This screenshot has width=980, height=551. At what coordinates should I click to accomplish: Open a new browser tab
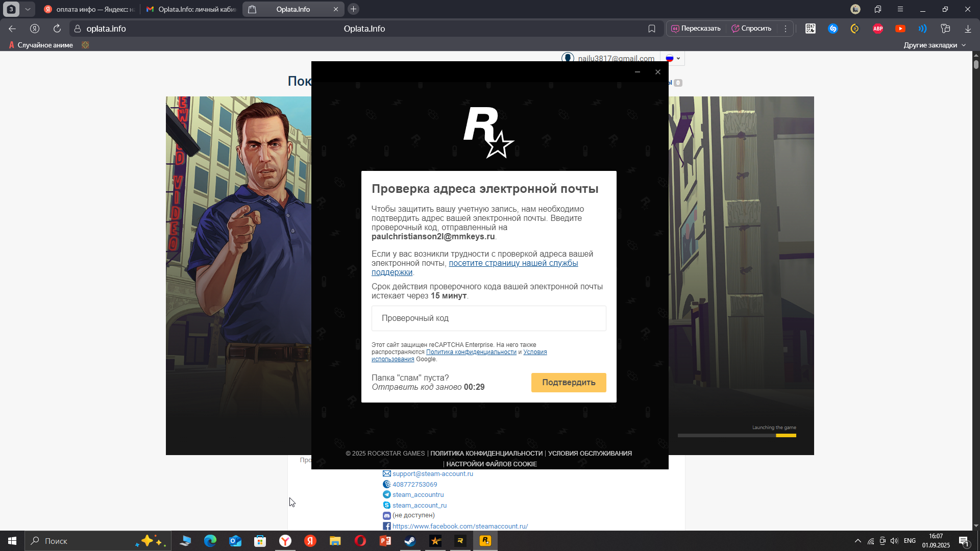pos(353,9)
